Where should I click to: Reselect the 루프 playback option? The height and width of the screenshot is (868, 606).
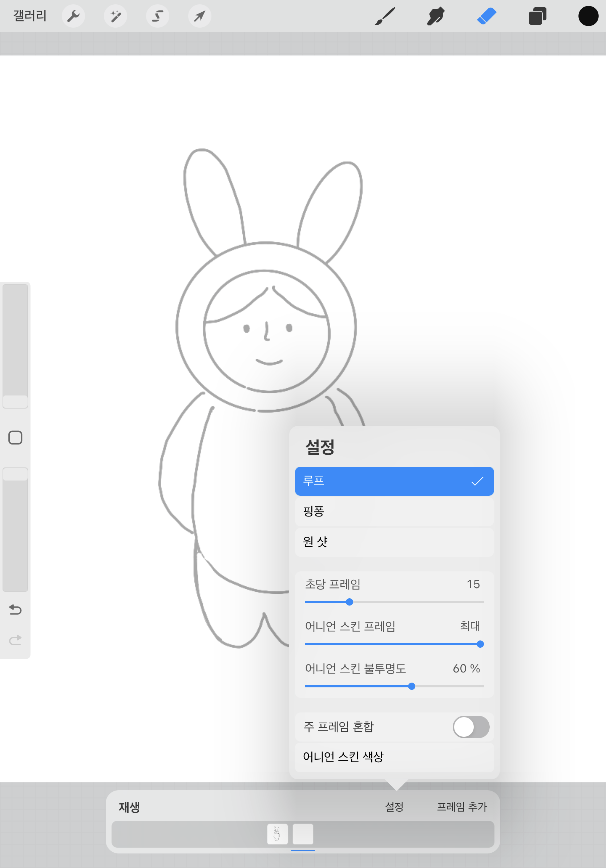[x=394, y=481]
